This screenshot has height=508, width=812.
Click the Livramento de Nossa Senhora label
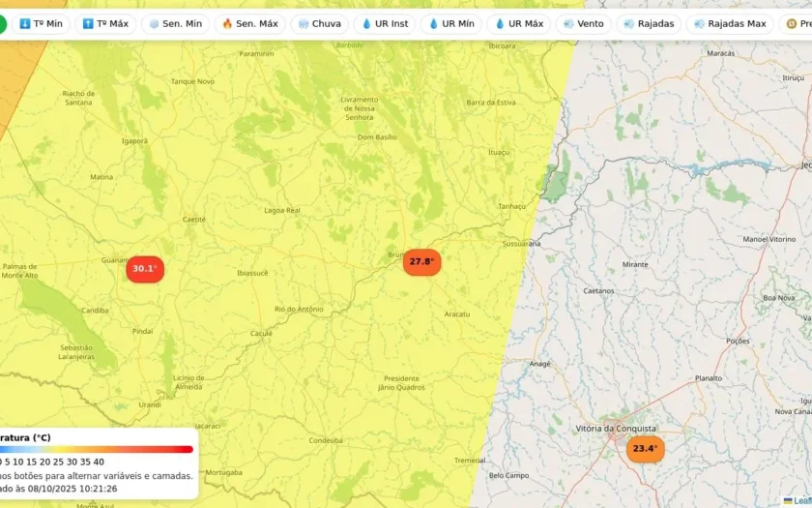point(360,108)
